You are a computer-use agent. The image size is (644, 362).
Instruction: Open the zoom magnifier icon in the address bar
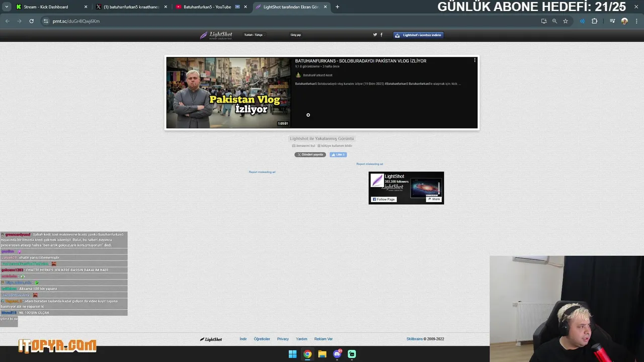point(554,21)
